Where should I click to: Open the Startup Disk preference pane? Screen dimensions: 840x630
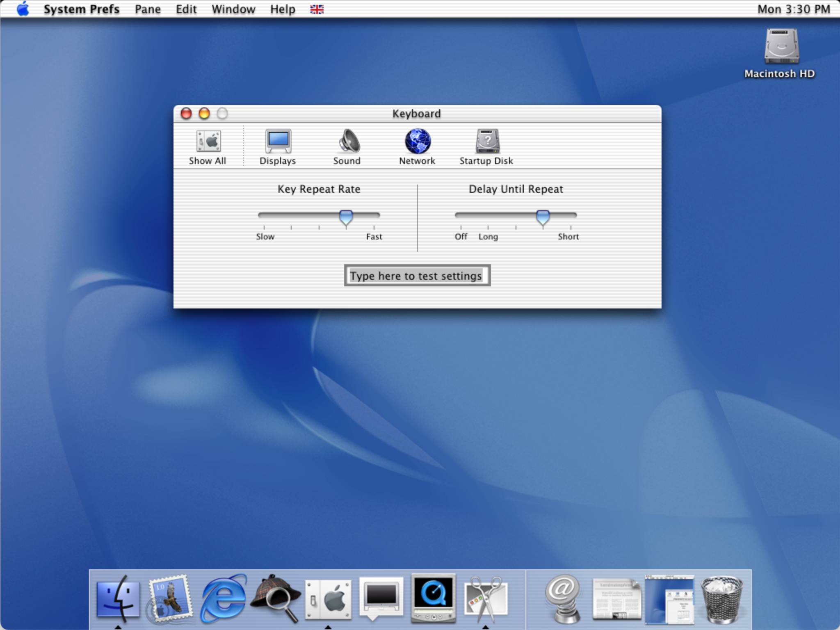click(x=486, y=148)
